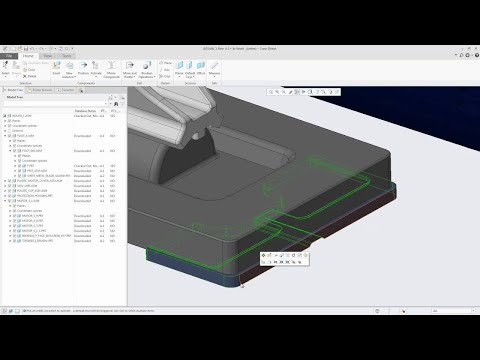Image resolution: width=480 pixels, height=360 pixels.
Task: Click the Offset section icon
Action: pyautogui.click(x=201, y=66)
